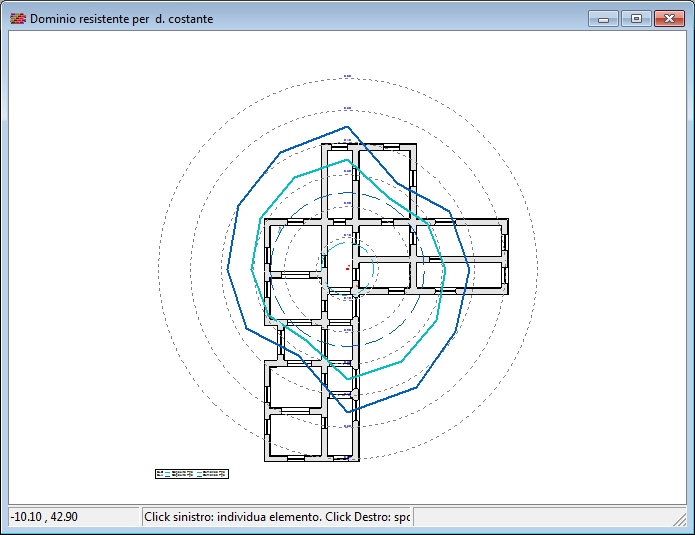Click the value label on the outermost dashed circle
This screenshot has height=535, width=695.
[x=347, y=76]
